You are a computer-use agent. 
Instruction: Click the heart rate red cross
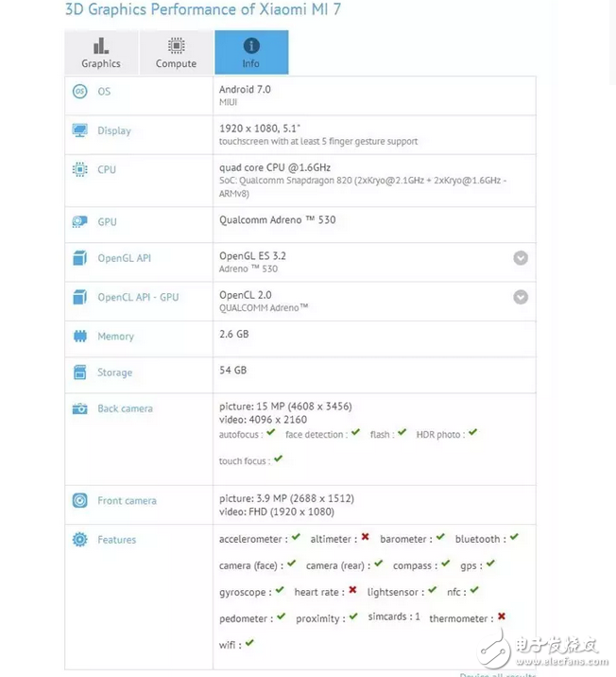tap(352, 591)
